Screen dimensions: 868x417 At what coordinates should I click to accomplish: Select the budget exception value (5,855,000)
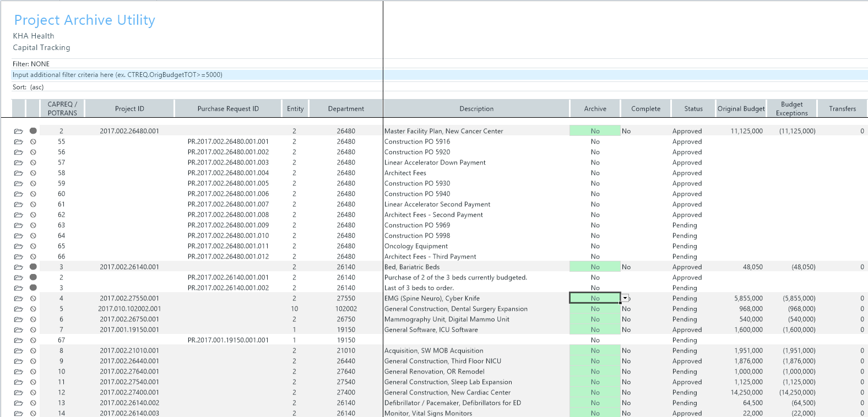799,298
